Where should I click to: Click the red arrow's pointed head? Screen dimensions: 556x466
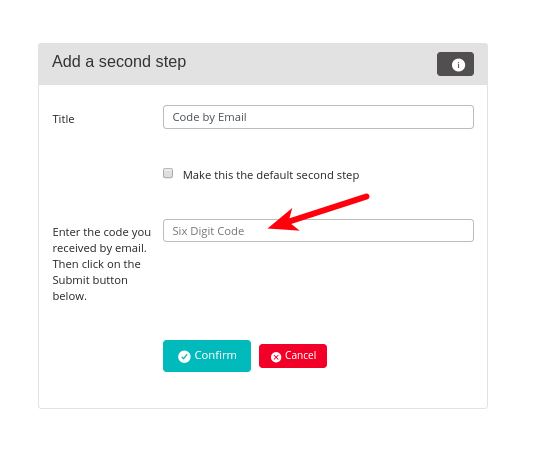coord(283,221)
